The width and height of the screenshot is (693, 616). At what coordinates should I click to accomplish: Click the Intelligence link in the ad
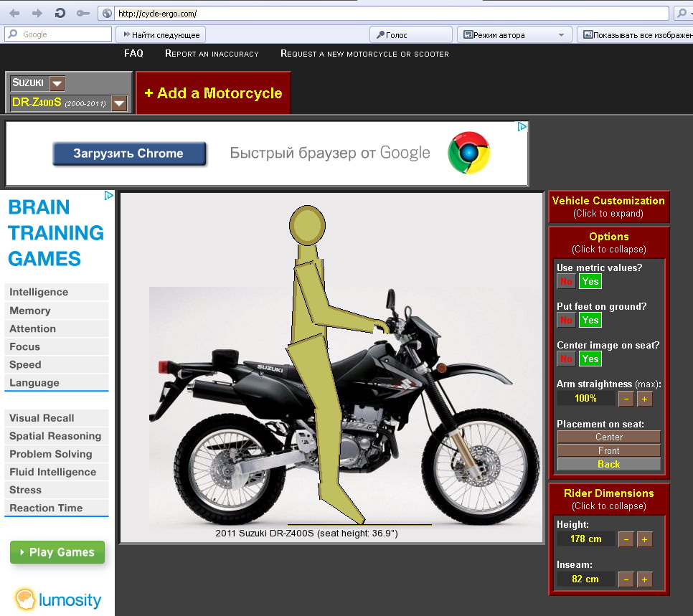[x=57, y=292]
